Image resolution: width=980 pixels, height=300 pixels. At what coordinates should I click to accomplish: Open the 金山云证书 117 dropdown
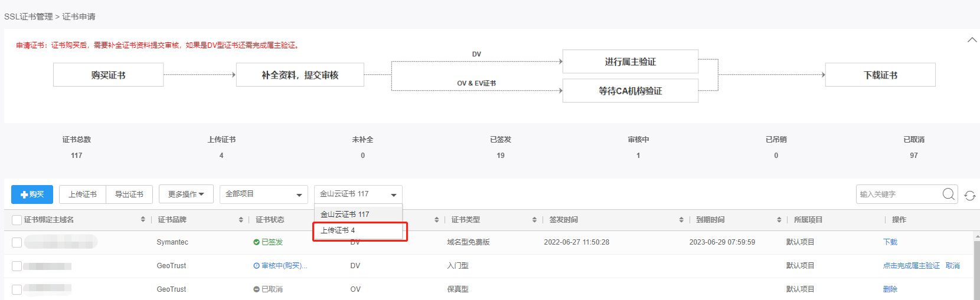358,194
